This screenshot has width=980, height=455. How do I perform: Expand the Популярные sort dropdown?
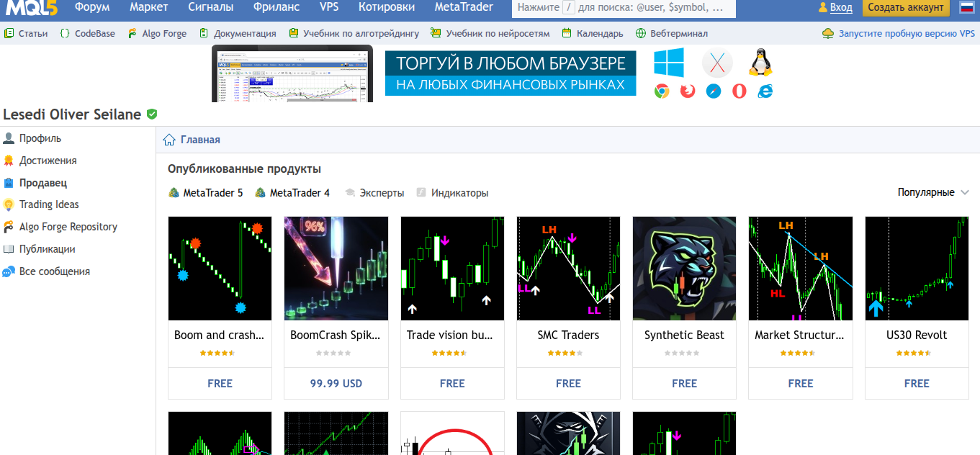[x=933, y=192]
